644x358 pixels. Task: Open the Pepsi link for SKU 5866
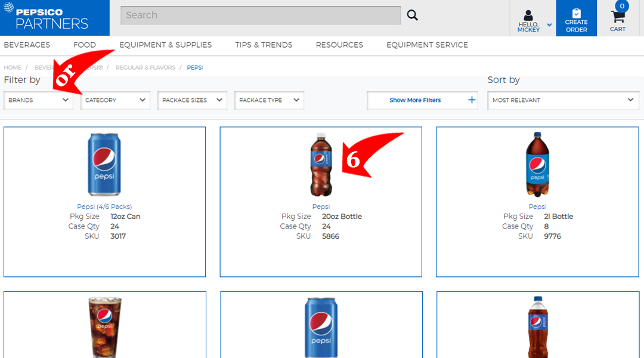(x=321, y=206)
